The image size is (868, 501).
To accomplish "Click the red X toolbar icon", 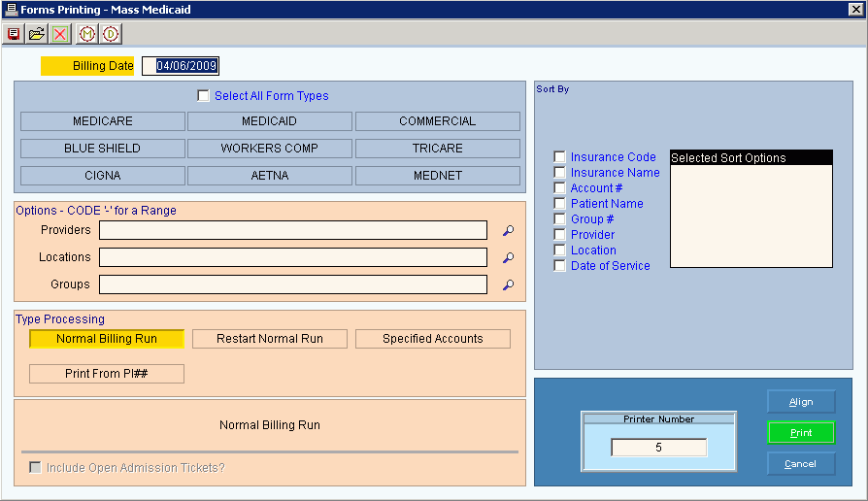I will coord(60,34).
